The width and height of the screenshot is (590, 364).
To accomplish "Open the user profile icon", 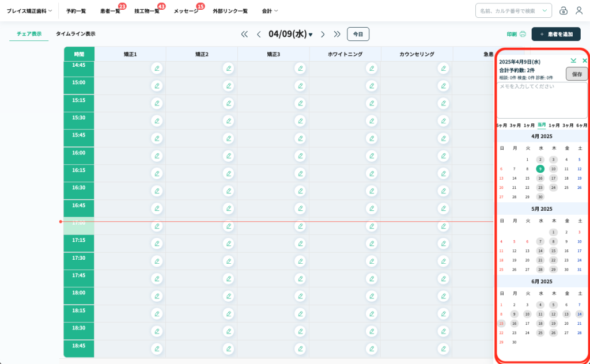I will (579, 10).
